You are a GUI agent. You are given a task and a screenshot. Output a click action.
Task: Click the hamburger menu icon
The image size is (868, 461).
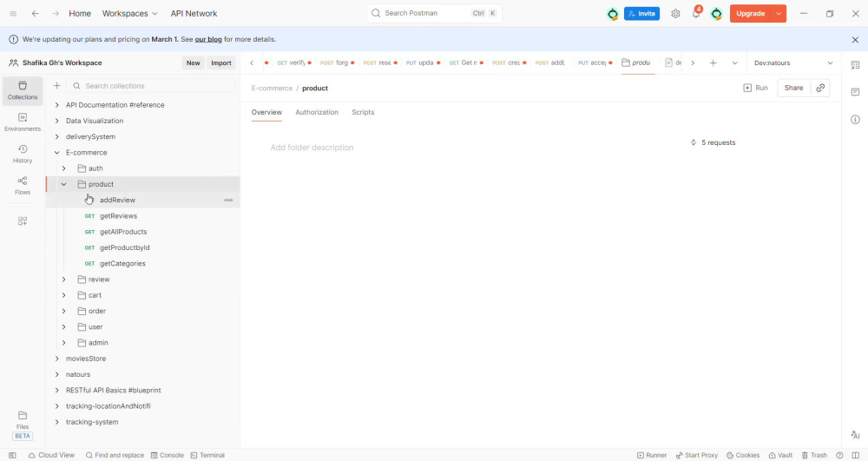[x=13, y=13]
